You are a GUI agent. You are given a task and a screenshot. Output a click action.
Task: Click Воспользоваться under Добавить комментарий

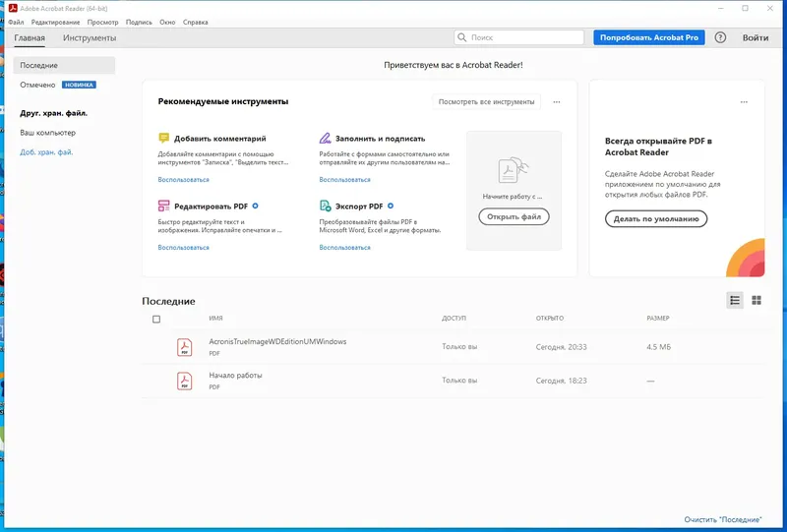click(184, 180)
